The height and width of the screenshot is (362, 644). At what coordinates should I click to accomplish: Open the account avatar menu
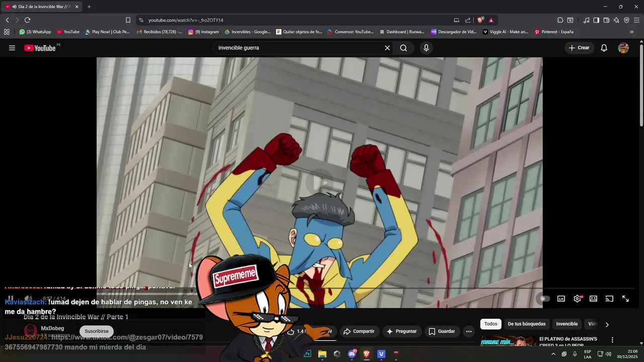point(623,48)
